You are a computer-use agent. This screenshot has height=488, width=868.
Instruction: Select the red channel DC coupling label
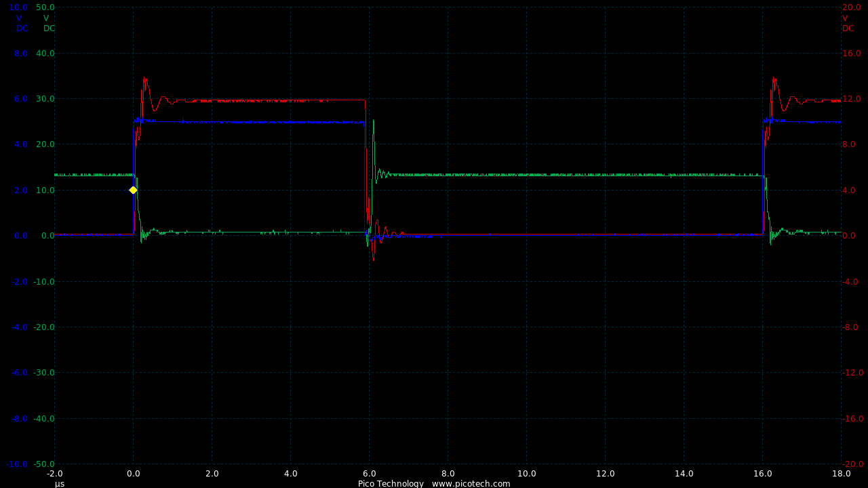tap(848, 28)
